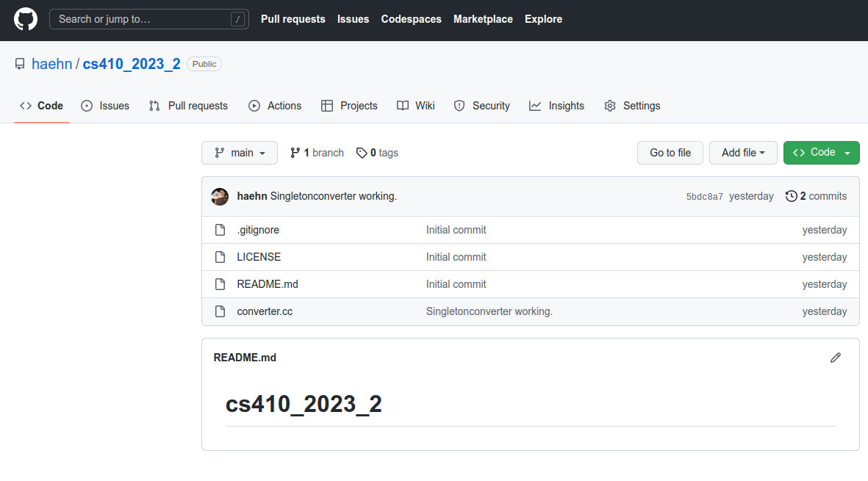Open the green Code clone dropdown
This screenshot has width=868, height=481.
click(x=822, y=153)
